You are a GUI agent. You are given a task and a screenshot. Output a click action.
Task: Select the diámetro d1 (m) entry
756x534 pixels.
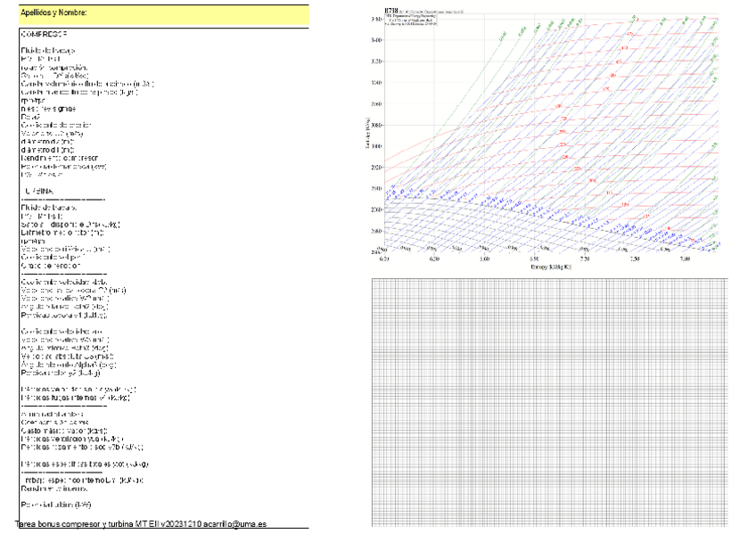(x=49, y=149)
